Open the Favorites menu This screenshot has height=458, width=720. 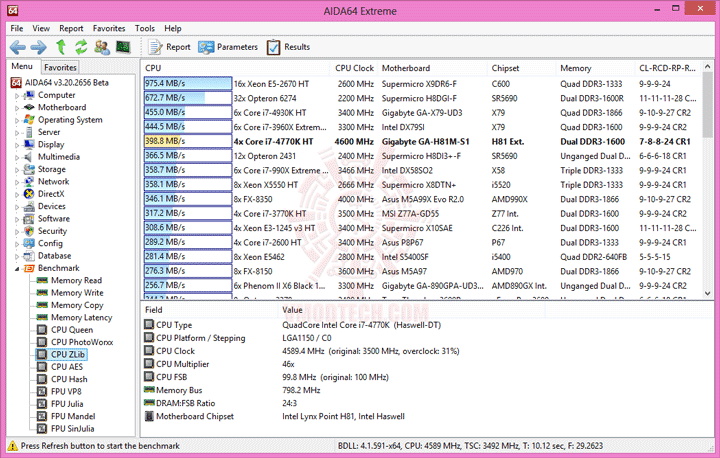coord(109,28)
